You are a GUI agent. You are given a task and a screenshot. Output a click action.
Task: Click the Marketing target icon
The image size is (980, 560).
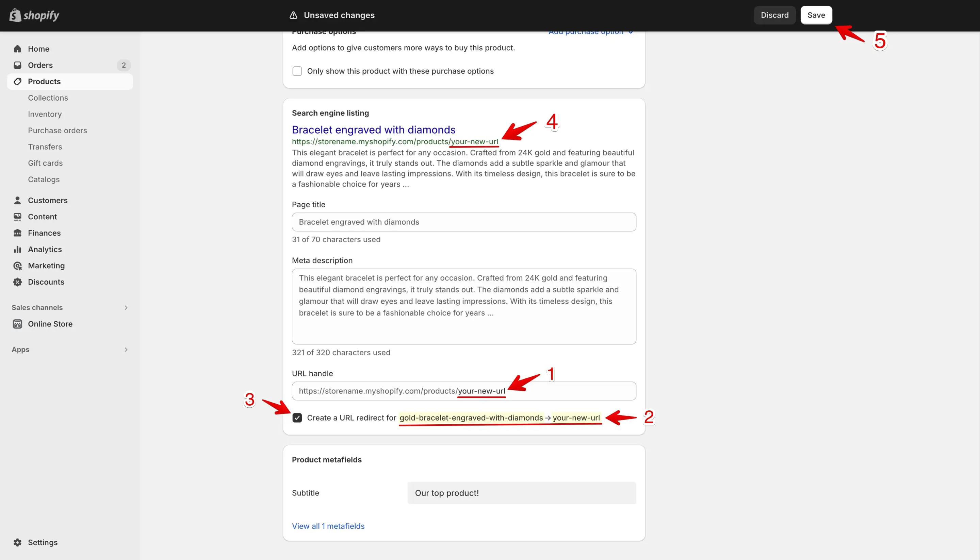[x=17, y=266]
